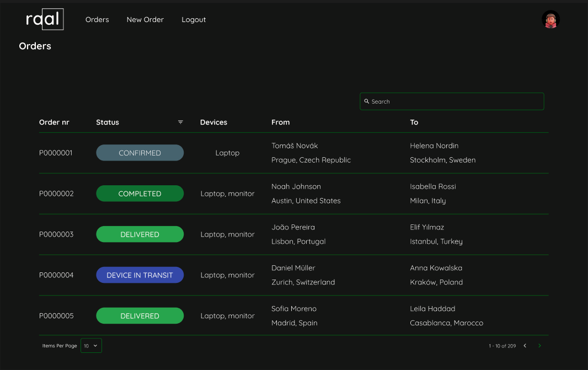Go to the previous page arrow
The height and width of the screenshot is (370, 588).
[525, 346]
